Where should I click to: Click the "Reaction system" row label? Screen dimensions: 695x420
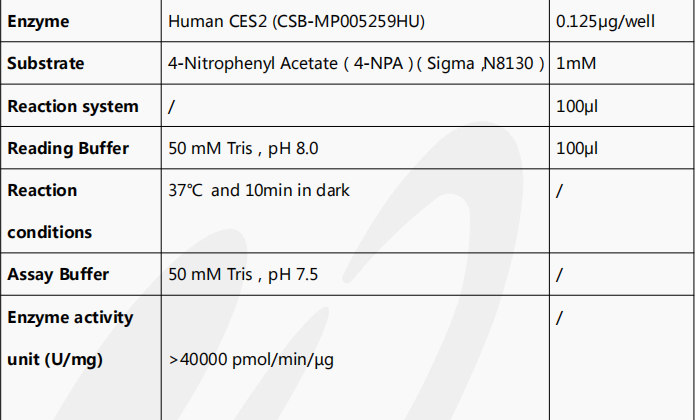click(73, 106)
